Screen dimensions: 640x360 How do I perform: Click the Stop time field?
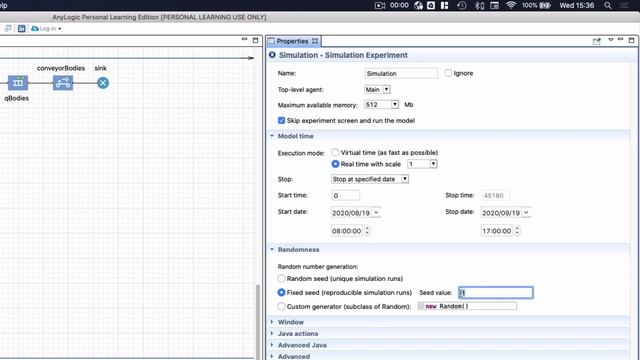pyautogui.click(x=496, y=196)
